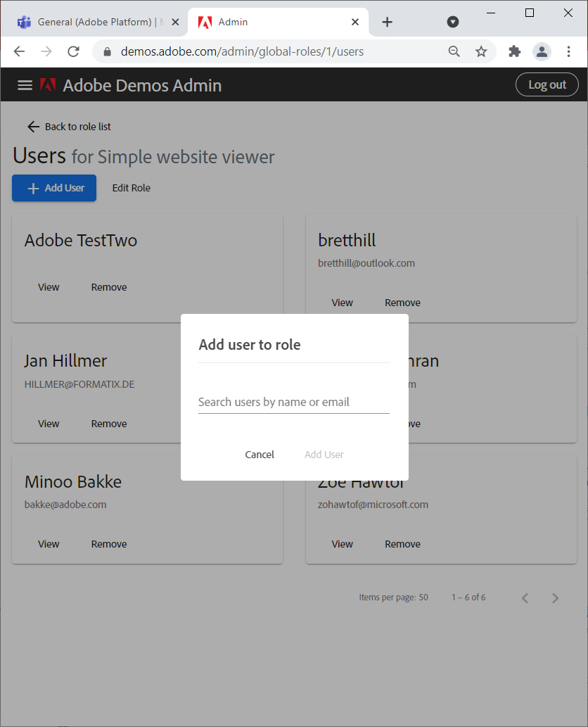This screenshot has height=727, width=588.
Task: Go to the next page of users
Action: click(555, 598)
